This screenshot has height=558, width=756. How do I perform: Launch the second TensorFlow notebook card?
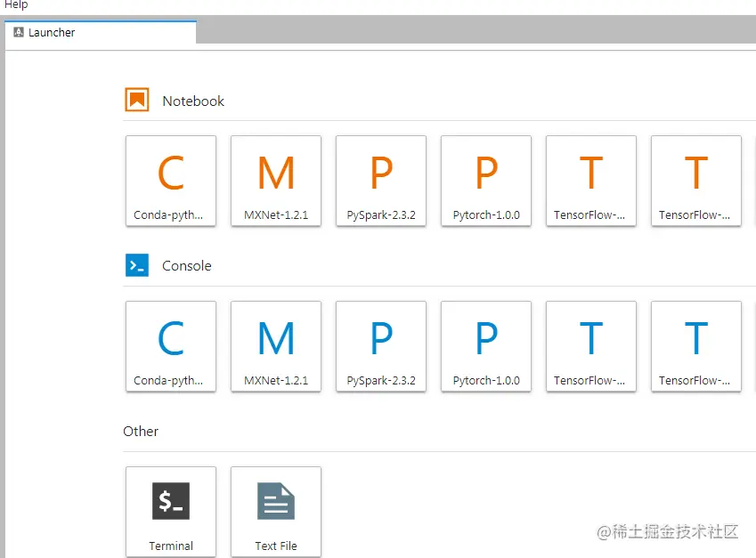coord(696,181)
